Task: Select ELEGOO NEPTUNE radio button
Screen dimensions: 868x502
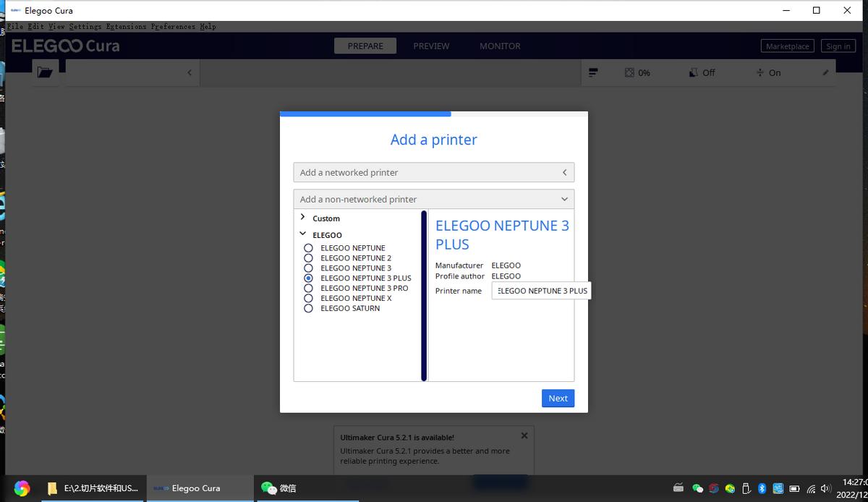Action: pyautogui.click(x=308, y=248)
